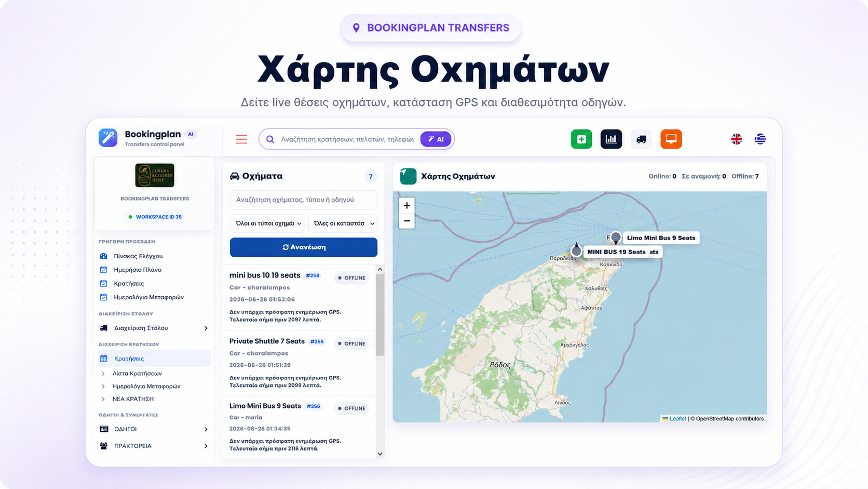This screenshot has height=489, width=868.
Task: Click the ΠΡΑΚΤΟΡΕΙΑ people icon
Action: [104, 446]
